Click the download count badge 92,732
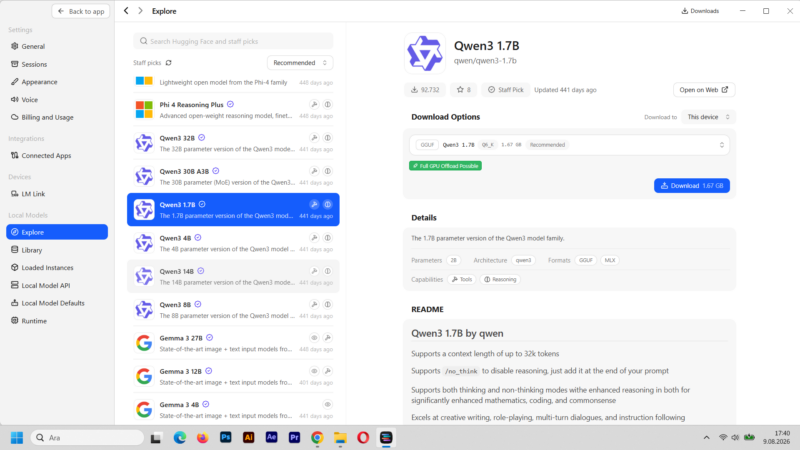This screenshot has width=800, height=450. pos(425,90)
